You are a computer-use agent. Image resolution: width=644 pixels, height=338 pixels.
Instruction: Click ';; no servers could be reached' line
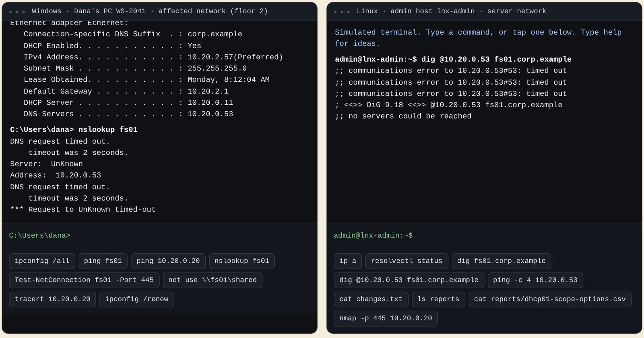(403, 116)
